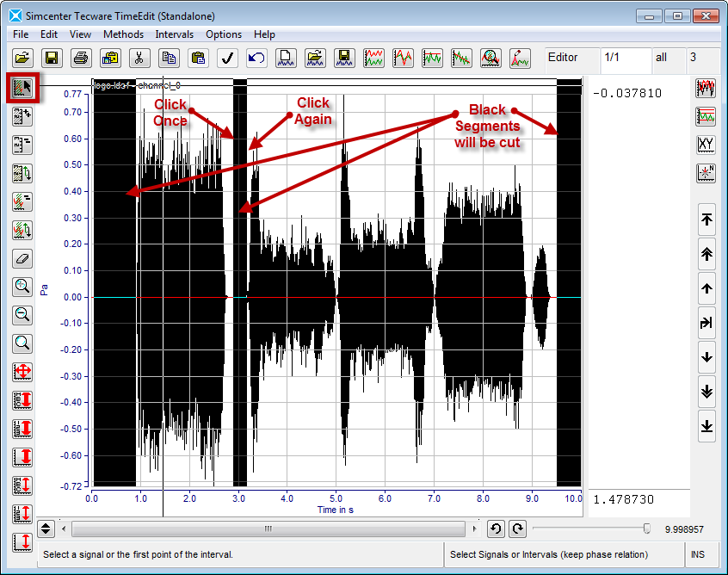Click the rotate counterclockwise button near slider
Image resolution: width=728 pixels, height=575 pixels.
(x=496, y=529)
